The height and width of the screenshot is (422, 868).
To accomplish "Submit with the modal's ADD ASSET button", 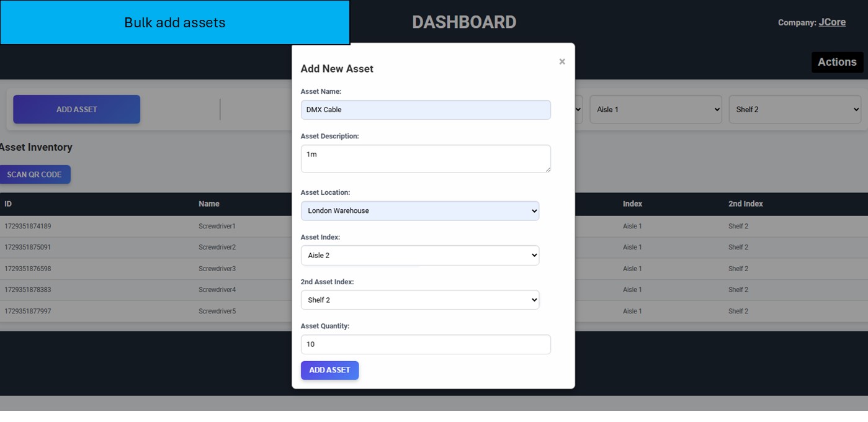I will [329, 370].
